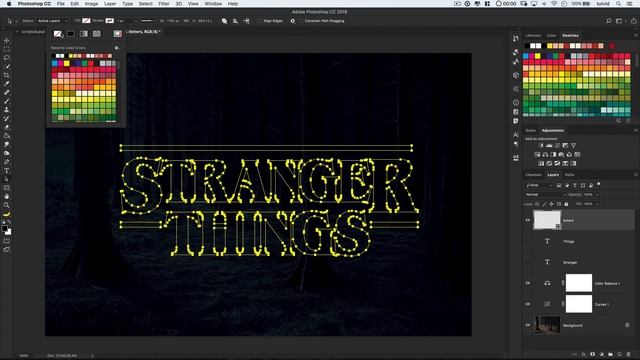Image resolution: width=640 pixels, height=360 pixels.
Task: Select the Pen tool
Action: [7, 162]
